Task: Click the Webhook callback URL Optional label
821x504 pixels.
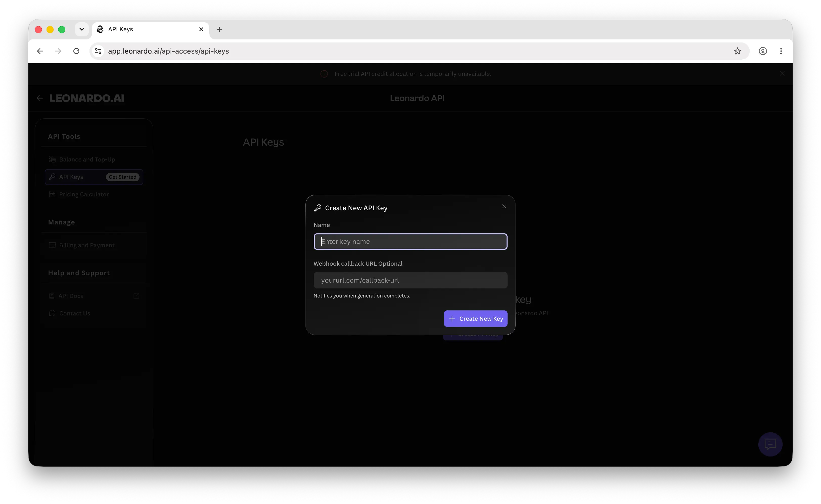Action: point(358,264)
